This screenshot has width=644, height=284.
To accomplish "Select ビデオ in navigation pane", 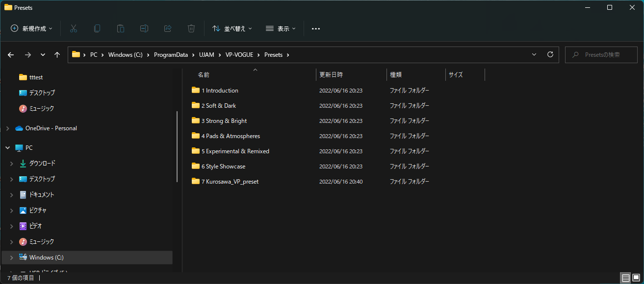I will pos(36,226).
